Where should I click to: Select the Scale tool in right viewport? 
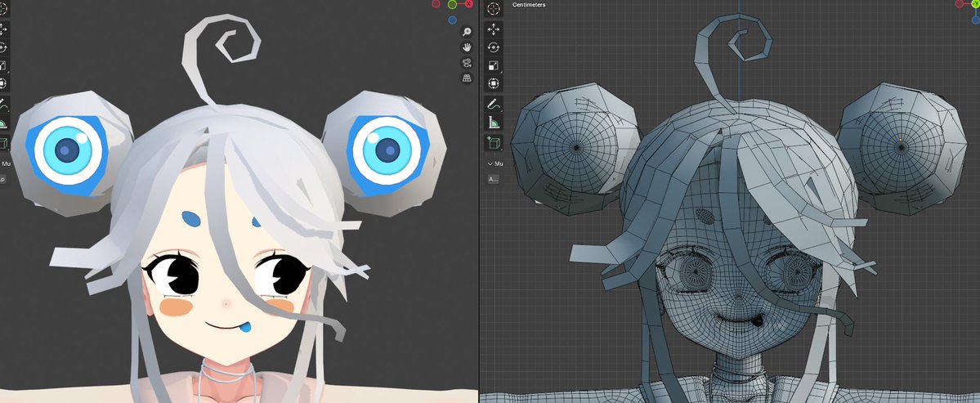pos(493,65)
